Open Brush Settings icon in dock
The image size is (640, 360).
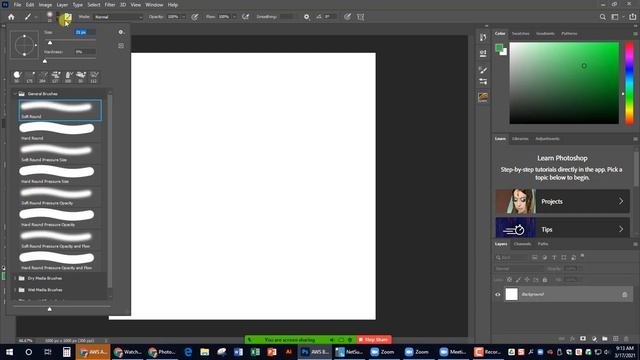point(483,81)
